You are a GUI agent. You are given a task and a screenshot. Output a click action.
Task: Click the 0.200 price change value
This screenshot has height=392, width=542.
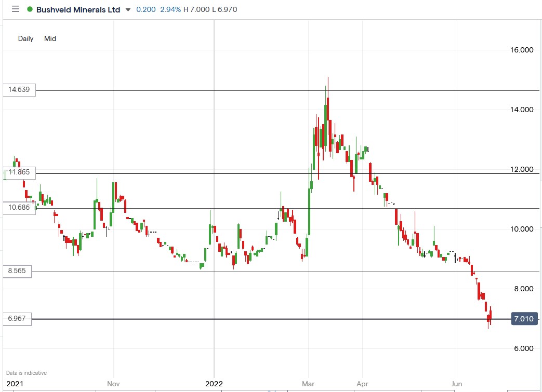point(146,10)
